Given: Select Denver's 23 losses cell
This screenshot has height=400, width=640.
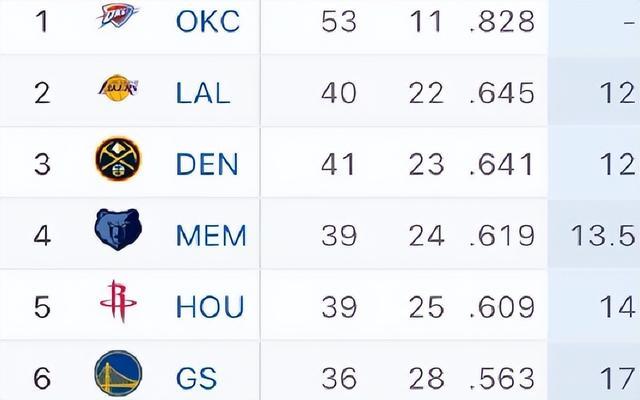Looking at the screenshot, I should (x=426, y=164).
